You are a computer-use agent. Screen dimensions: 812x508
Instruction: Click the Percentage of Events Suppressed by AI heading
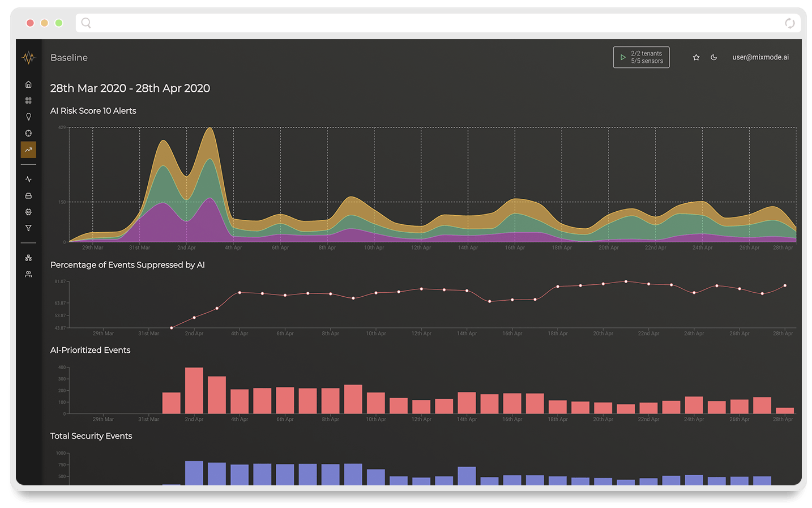127,265
